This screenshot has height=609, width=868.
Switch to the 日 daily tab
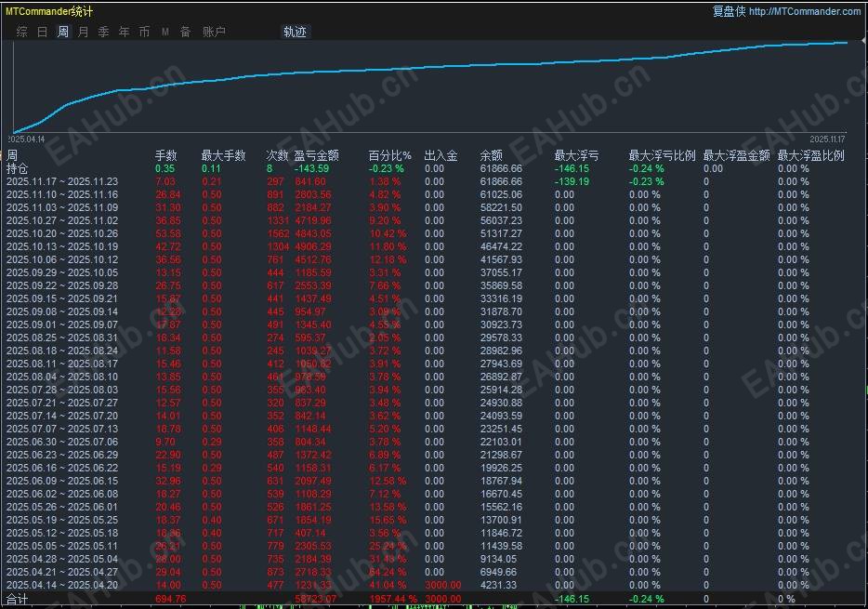point(43,33)
